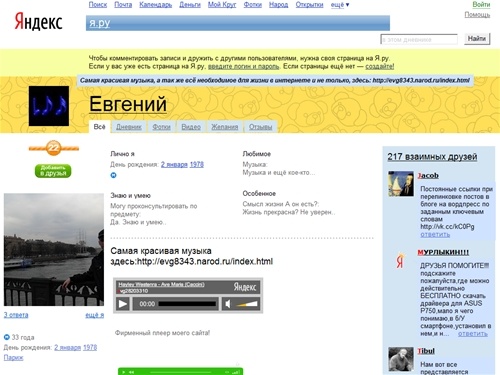Open Tibul's profile name link
Viewport: 500px width, 375px height.
tap(426, 351)
